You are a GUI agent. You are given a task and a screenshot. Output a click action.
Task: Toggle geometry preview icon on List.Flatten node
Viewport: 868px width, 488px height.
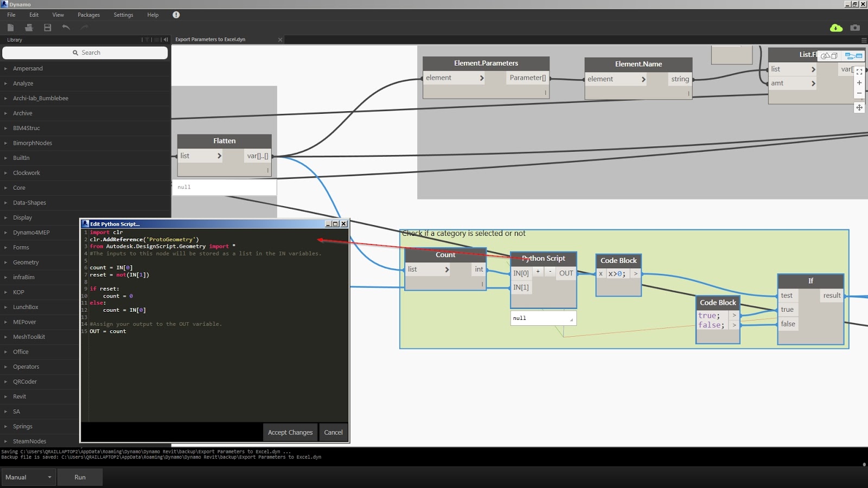829,56
